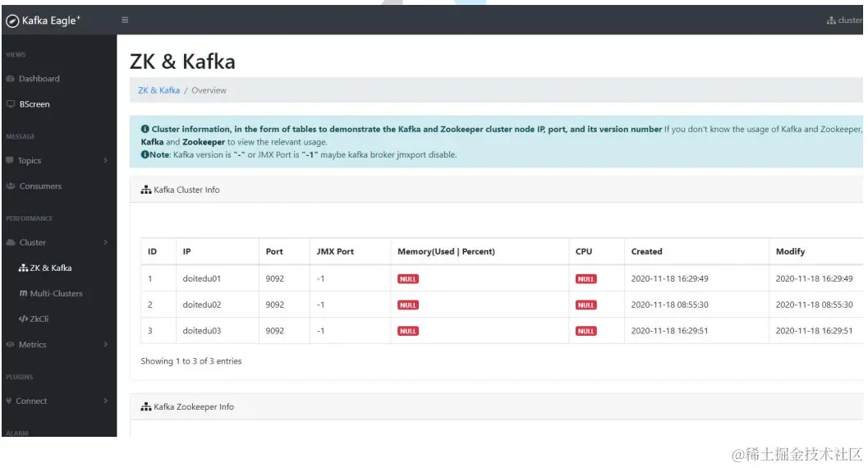Screen dimensions: 868x468
Task: Click Modify time 2020-11-18 16:29:51
Action: pyautogui.click(x=815, y=331)
